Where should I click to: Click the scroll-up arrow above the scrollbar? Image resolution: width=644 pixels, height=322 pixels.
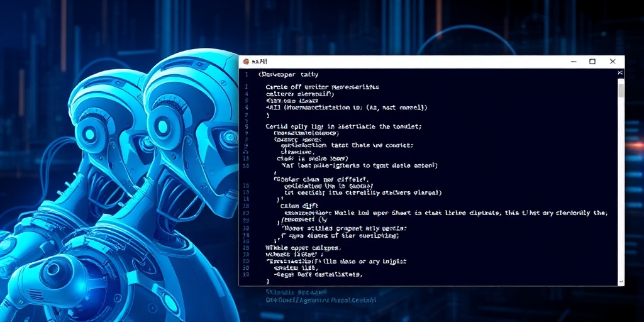click(620, 73)
